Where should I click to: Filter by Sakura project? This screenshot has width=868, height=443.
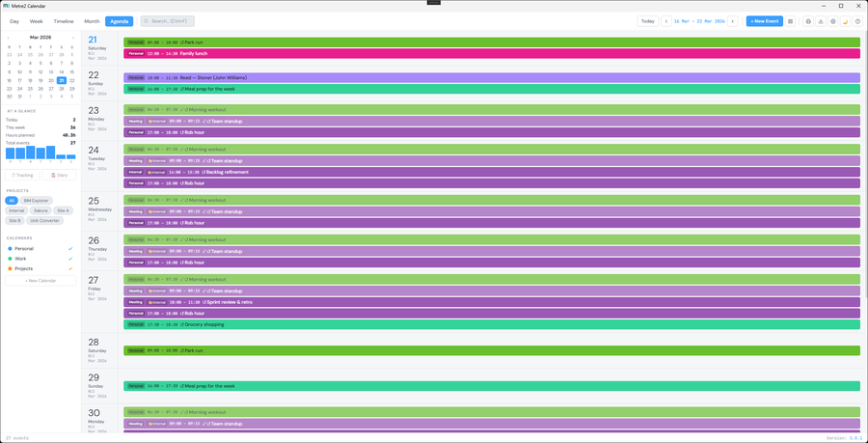click(x=41, y=210)
